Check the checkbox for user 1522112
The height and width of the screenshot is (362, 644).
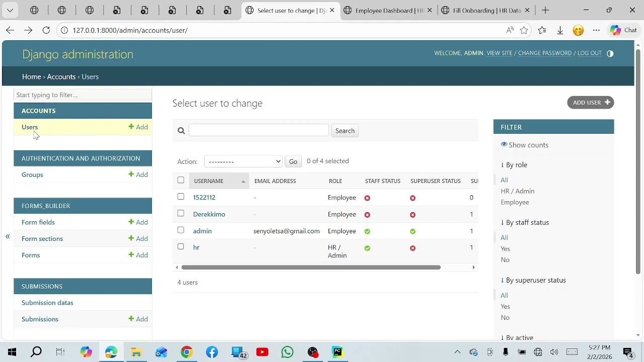[x=181, y=197]
